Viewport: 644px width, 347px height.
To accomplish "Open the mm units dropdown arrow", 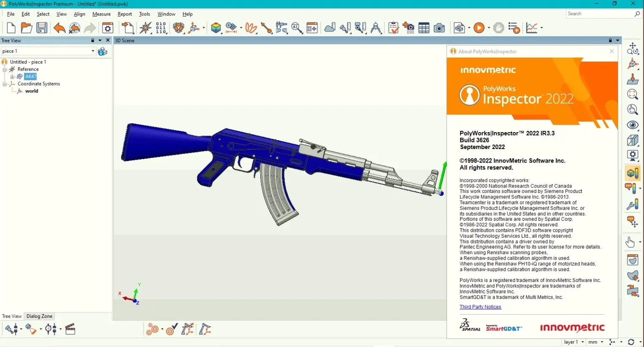I will pyautogui.click(x=602, y=342).
